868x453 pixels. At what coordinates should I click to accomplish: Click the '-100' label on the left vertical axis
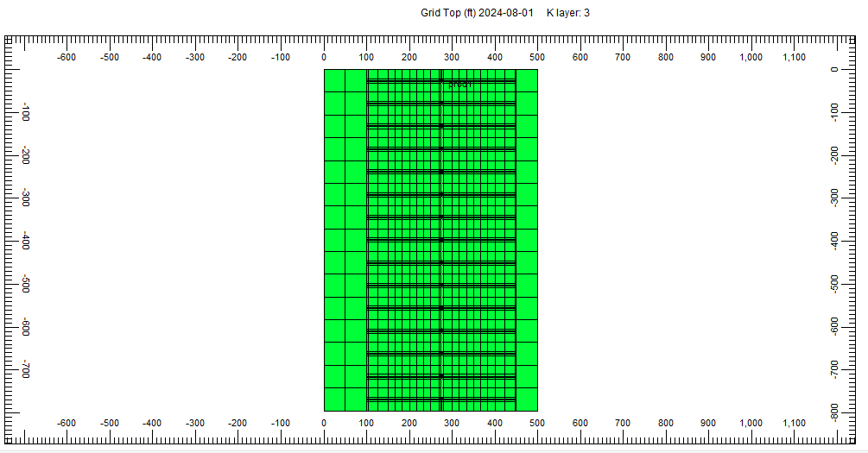point(25,111)
